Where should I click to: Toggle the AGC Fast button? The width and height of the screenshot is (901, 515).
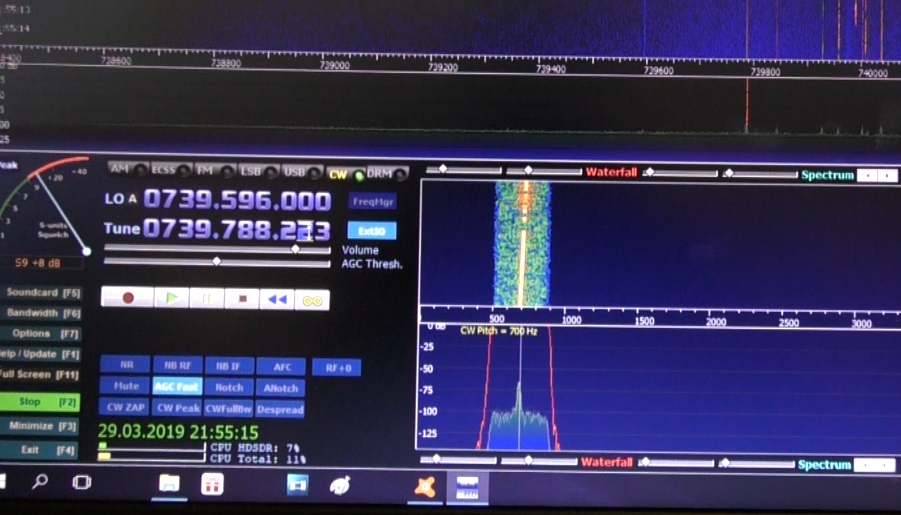176,387
